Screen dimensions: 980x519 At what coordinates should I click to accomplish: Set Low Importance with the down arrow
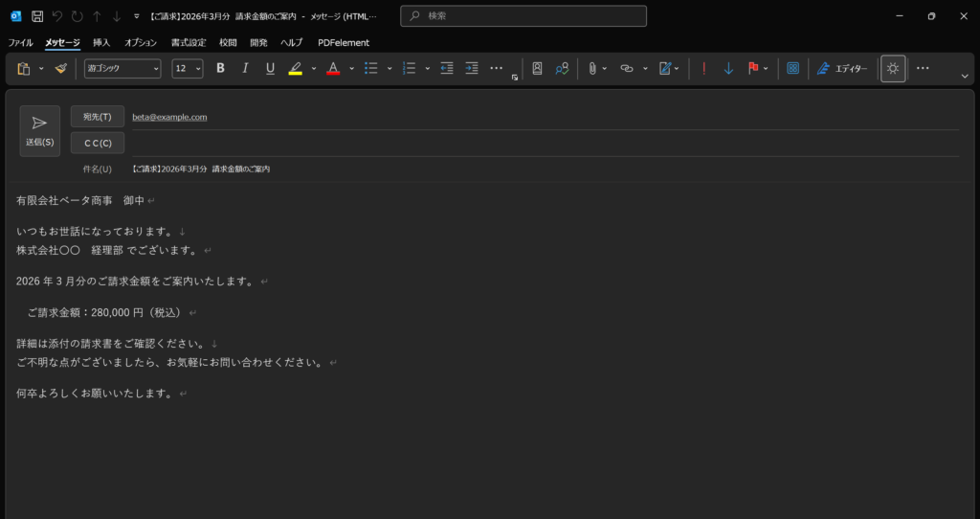point(728,69)
